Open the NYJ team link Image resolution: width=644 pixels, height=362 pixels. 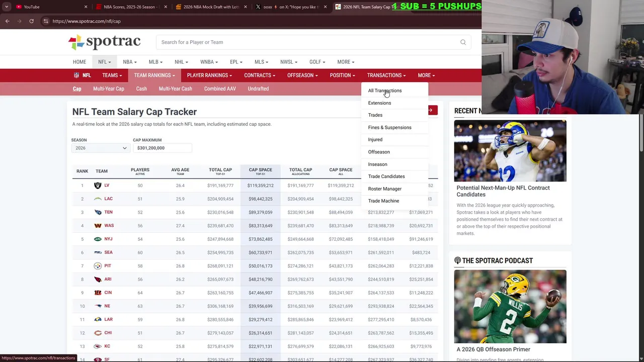tap(108, 239)
